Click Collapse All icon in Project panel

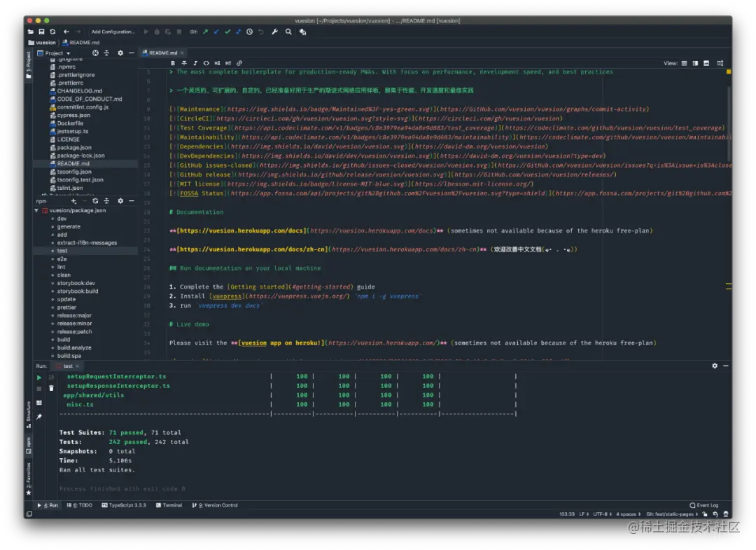pyautogui.click(x=106, y=53)
